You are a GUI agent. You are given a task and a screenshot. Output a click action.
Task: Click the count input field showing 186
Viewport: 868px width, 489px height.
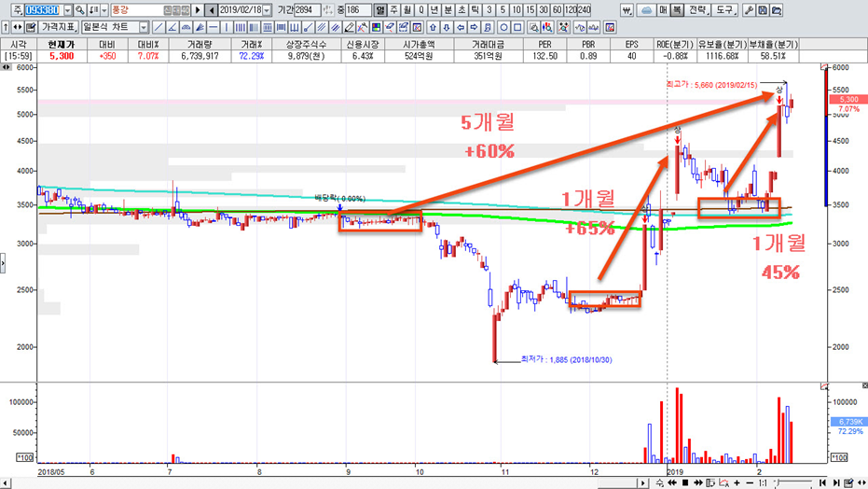(357, 10)
